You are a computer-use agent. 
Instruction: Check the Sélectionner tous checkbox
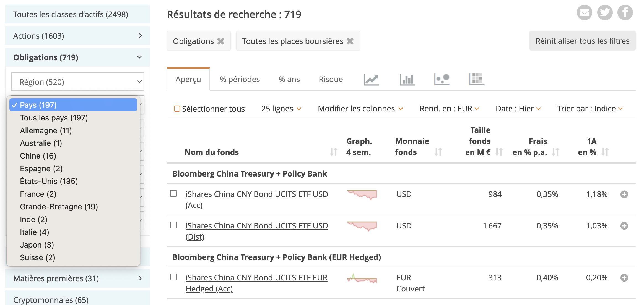tap(177, 109)
